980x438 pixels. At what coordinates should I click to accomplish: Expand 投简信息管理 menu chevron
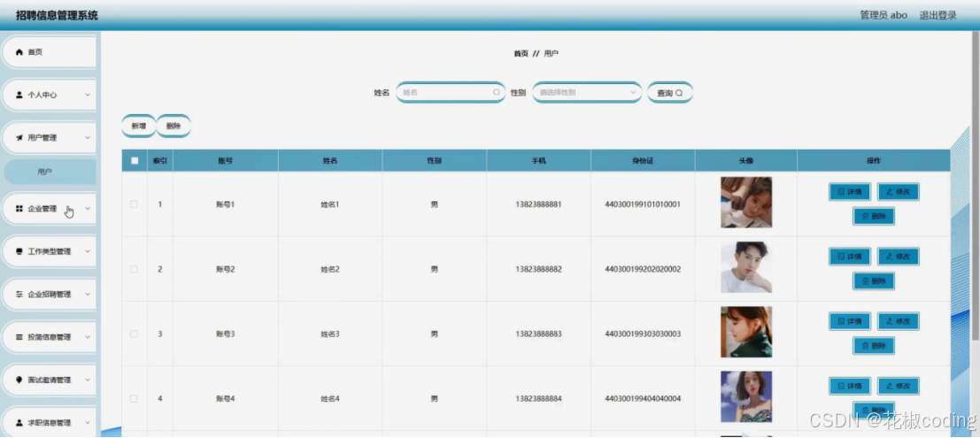pos(88,337)
